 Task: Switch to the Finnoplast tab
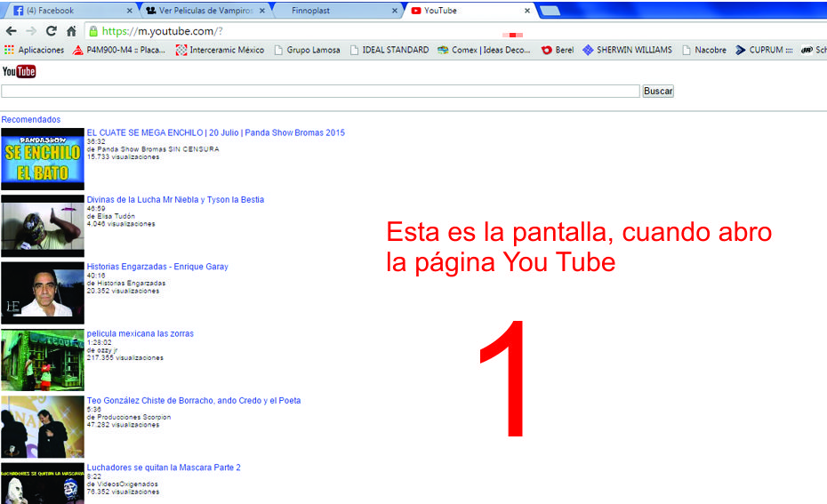point(338,11)
